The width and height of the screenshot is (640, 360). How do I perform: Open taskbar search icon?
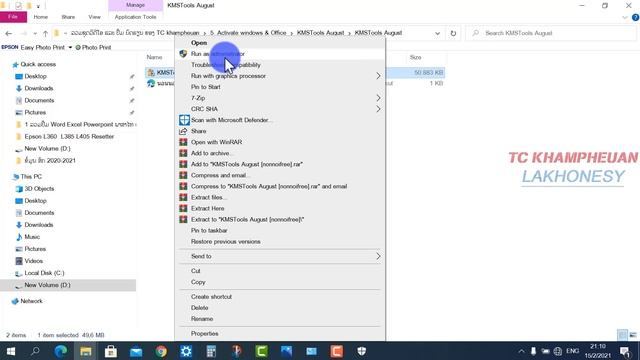[36, 351]
